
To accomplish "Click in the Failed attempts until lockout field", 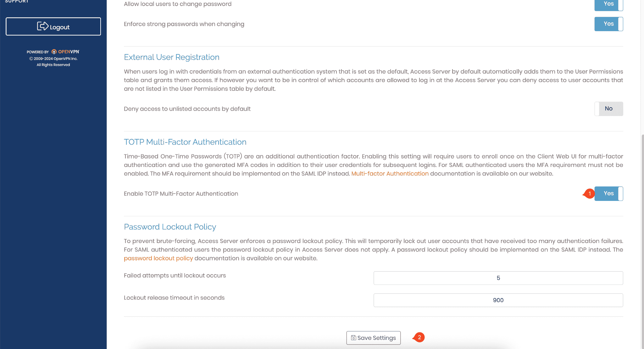I will 498,278.
